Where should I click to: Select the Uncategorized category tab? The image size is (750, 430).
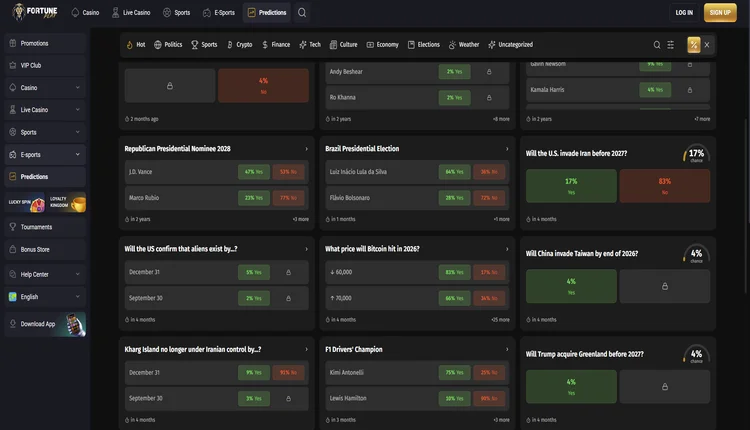(x=510, y=44)
